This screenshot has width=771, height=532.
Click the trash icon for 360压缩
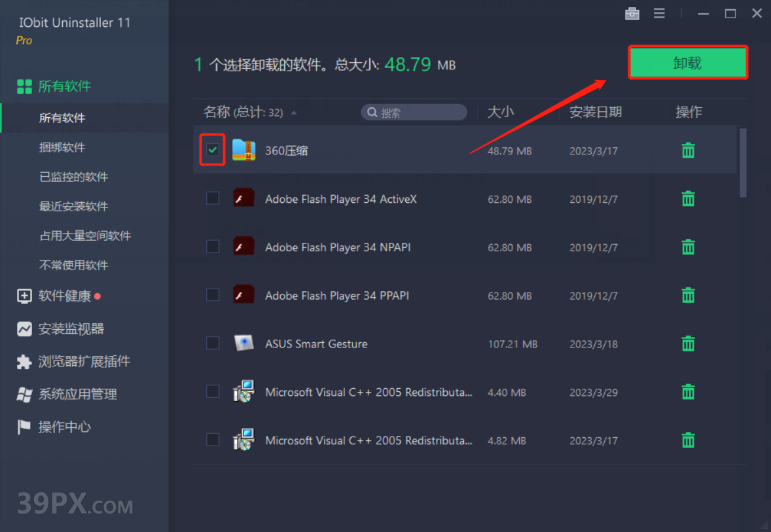[688, 150]
